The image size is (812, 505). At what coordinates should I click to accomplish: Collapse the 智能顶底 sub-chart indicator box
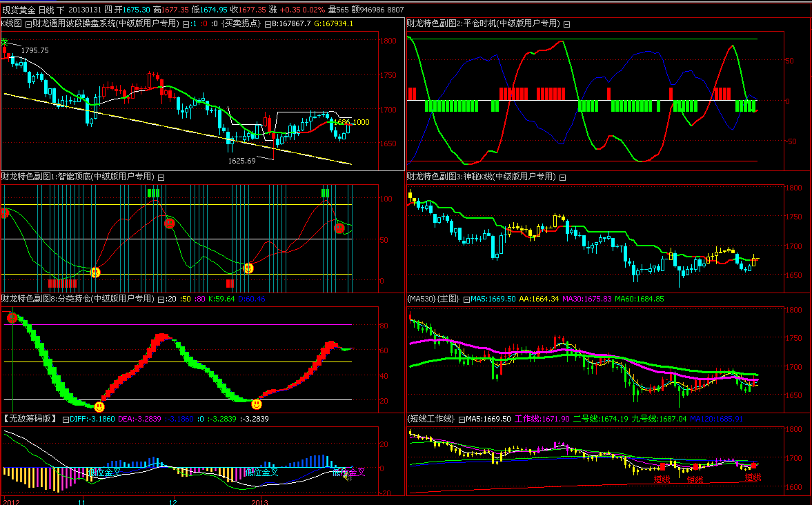(x=161, y=177)
